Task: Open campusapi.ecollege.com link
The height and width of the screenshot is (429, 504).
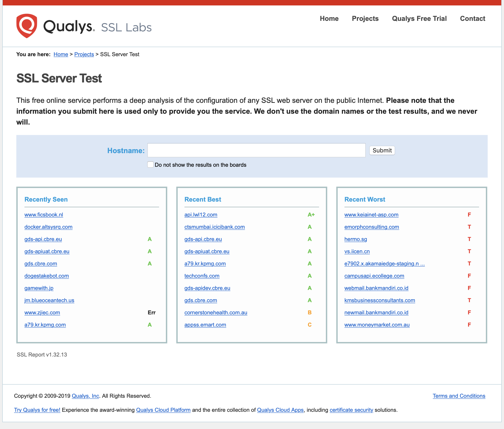Action: tap(374, 276)
